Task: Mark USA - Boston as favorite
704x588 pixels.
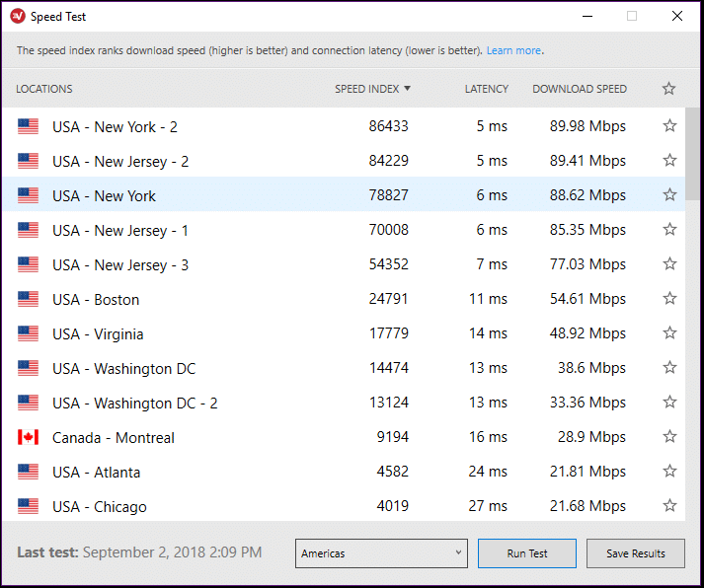Action: pyautogui.click(x=669, y=298)
